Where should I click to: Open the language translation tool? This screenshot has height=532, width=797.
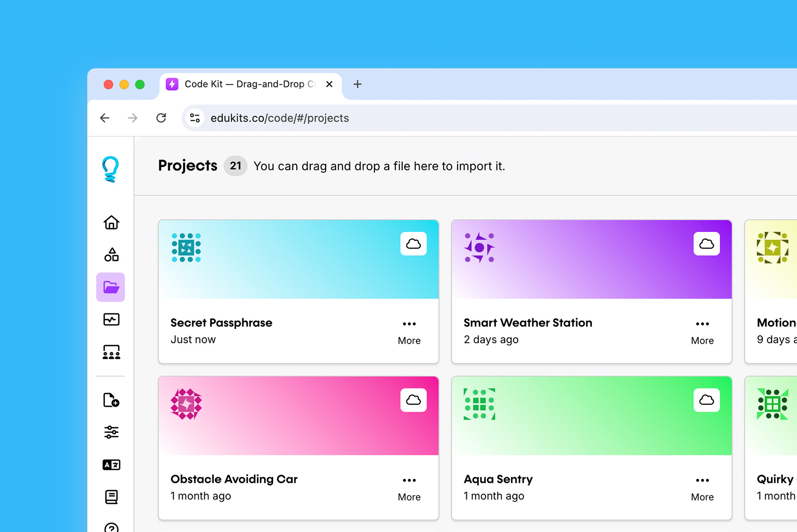point(111,465)
